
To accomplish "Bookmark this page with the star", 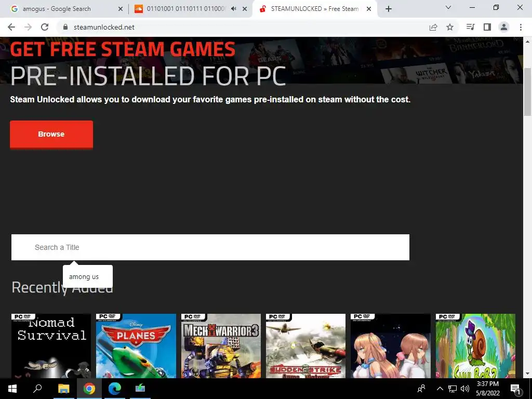I will (x=450, y=27).
